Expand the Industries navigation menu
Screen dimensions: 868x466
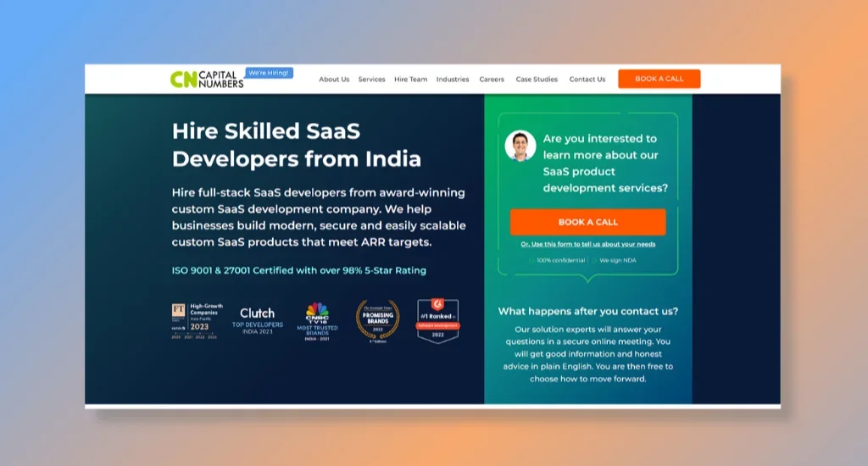point(453,79)
